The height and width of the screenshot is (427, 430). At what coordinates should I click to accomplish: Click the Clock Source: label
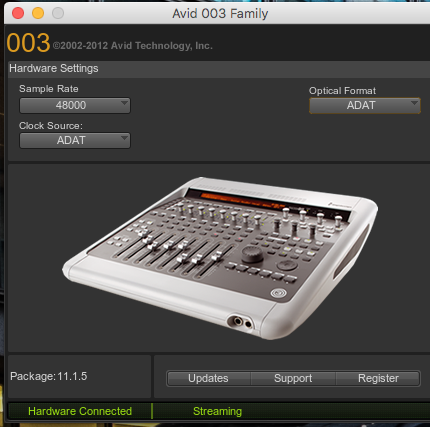(51, 126)
